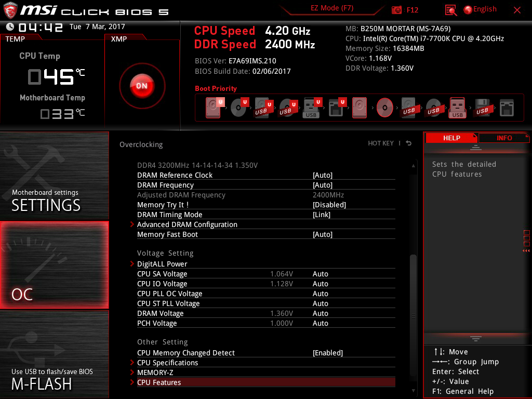Switch to EZ Mode (F7)
532x399 pixels.
point(332,8)
